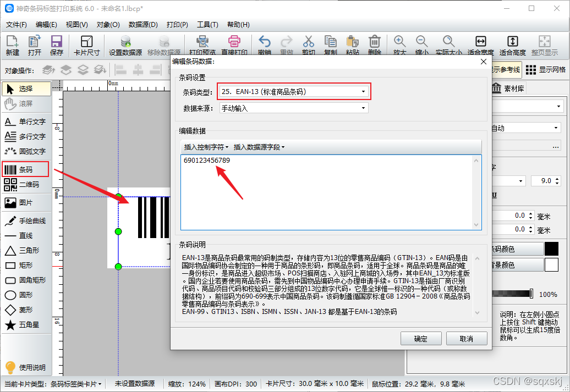Click the print preview (打印预览) icon

(x=202, y=45)
